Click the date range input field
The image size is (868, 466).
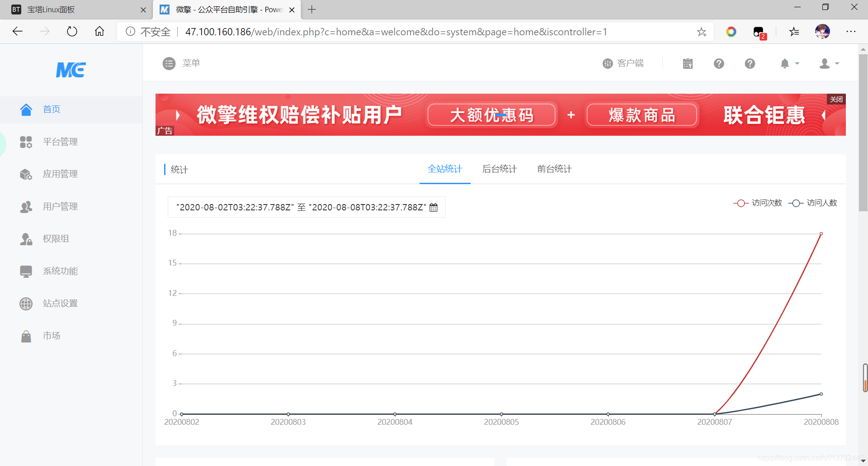coord(307,207)
